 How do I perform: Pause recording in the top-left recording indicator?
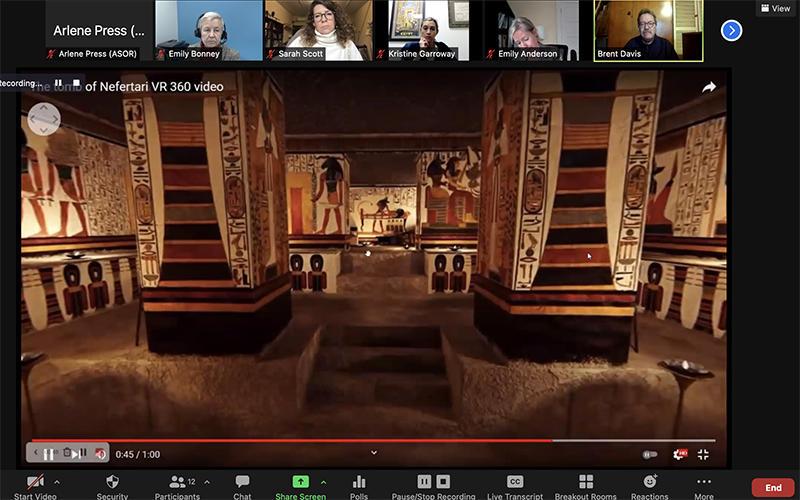pyautogui.click(x=58, y=83)
